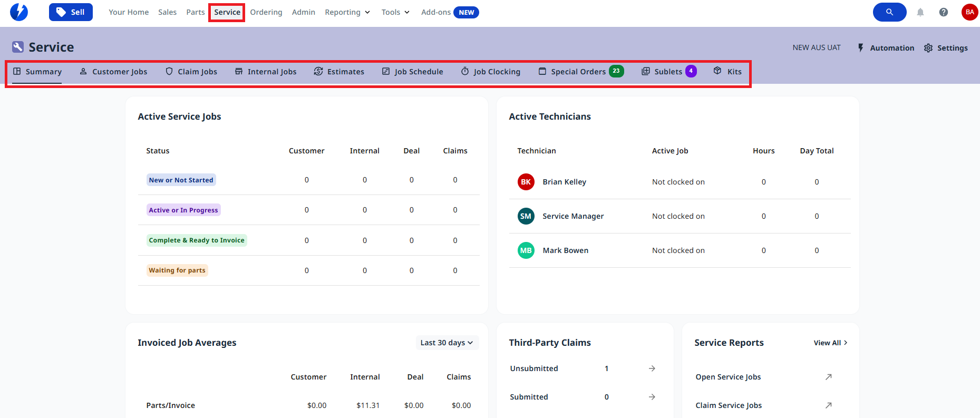Open the Job Clocking tab
The image size is (980, 418).
[491, 72]
